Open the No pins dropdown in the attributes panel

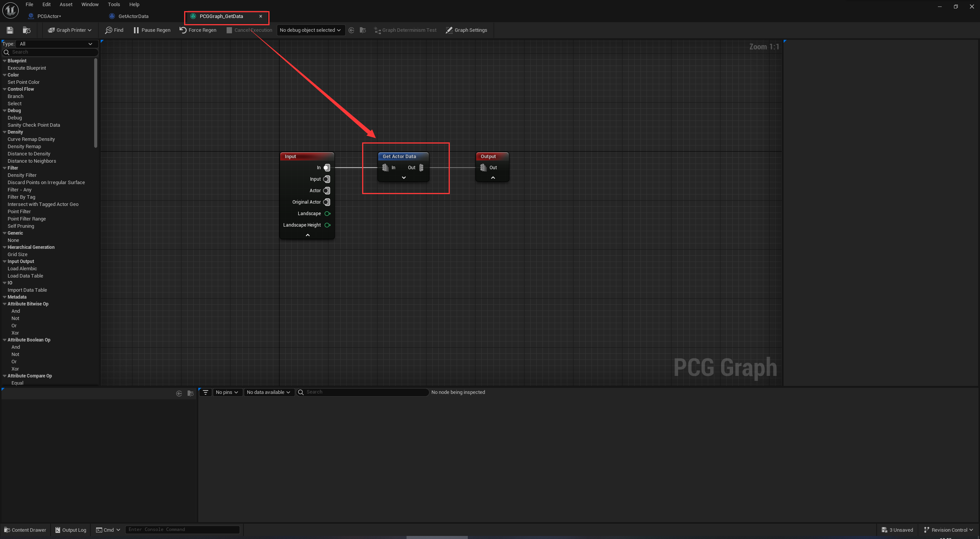[x=227, y=392]
